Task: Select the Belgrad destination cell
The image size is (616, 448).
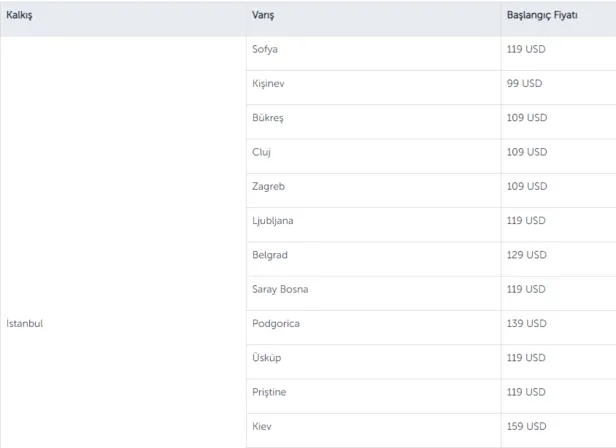Action: pyautogui.click(x=270, y=255)
